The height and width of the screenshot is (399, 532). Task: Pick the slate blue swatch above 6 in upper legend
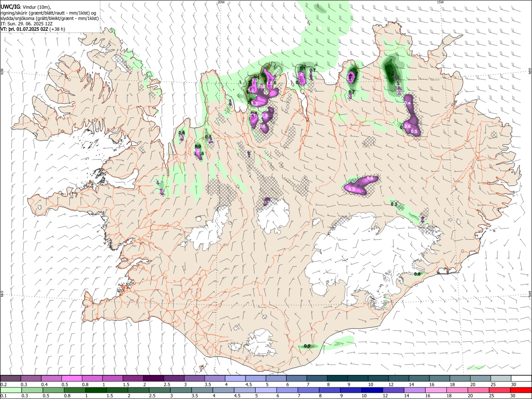pyautogui.click(x=297, y=379)
